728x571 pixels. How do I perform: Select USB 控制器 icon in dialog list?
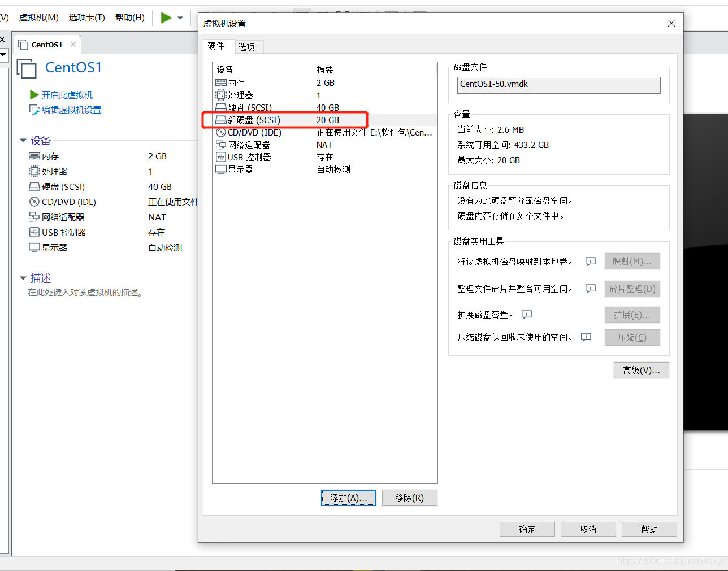pyautogui.click(x=221, y=157)
